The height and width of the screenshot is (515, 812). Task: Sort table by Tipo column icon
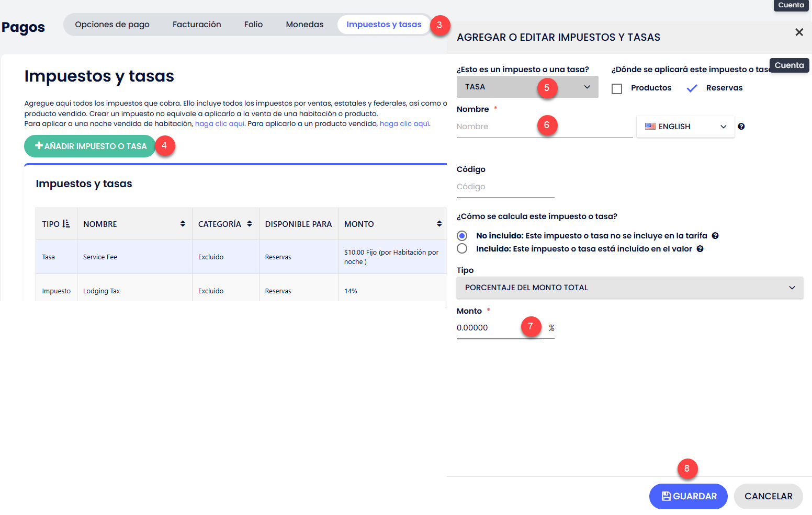point(66,224)
